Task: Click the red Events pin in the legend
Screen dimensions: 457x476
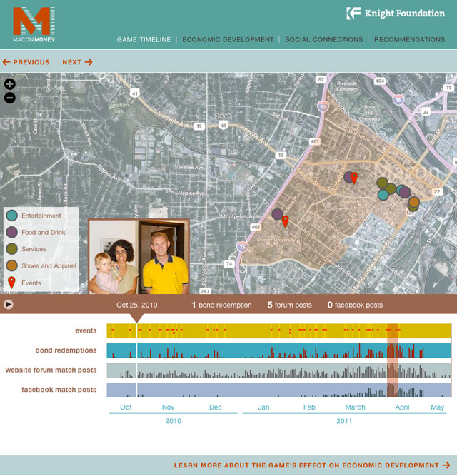Action: [x=11, y=283]
